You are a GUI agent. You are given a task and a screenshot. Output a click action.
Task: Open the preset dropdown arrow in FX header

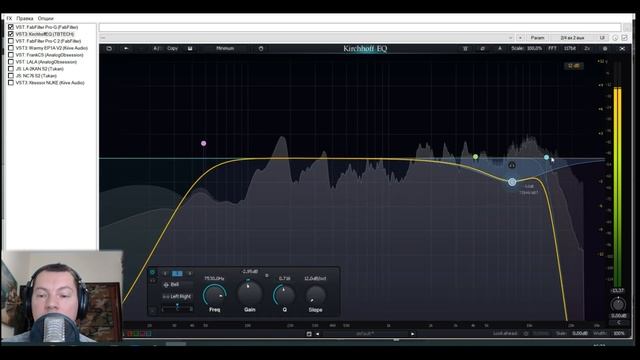click(x=511, y=38)
